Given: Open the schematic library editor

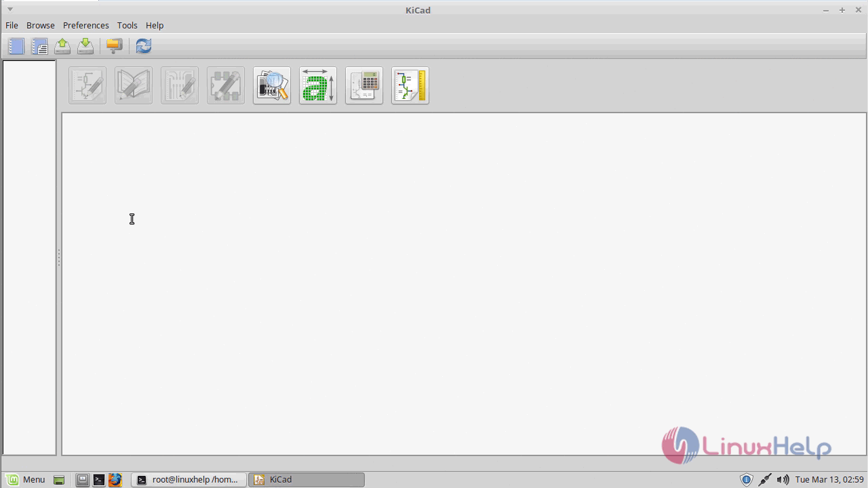Looking at the screenshot, I should (134, 85).
